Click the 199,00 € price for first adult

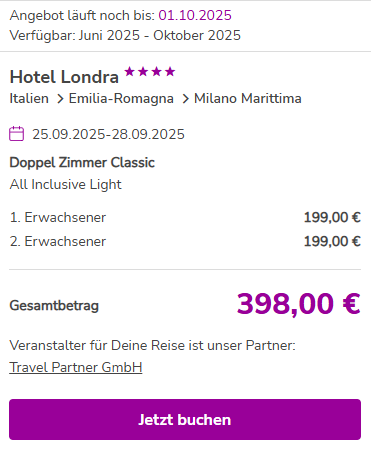[x=332, y=217]
